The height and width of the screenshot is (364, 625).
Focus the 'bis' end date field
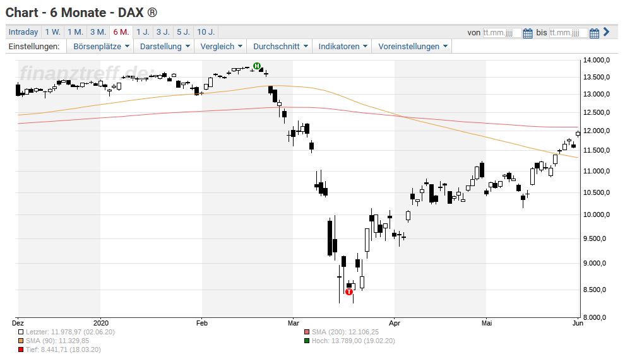coord(568,33)
